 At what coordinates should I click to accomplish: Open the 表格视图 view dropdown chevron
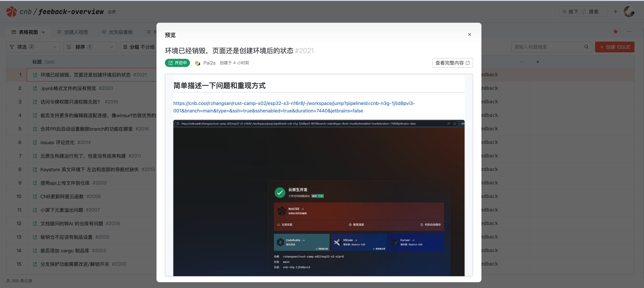44,32
